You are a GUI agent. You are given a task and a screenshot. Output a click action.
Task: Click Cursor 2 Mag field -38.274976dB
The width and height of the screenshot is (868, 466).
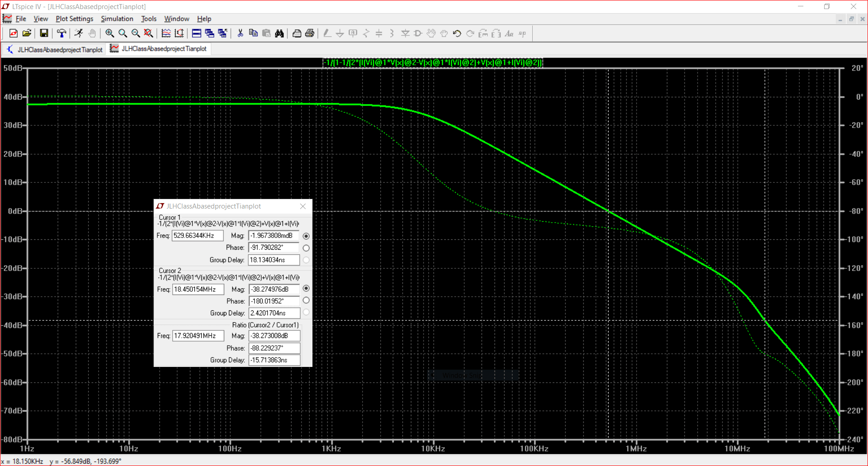point(274,290)
